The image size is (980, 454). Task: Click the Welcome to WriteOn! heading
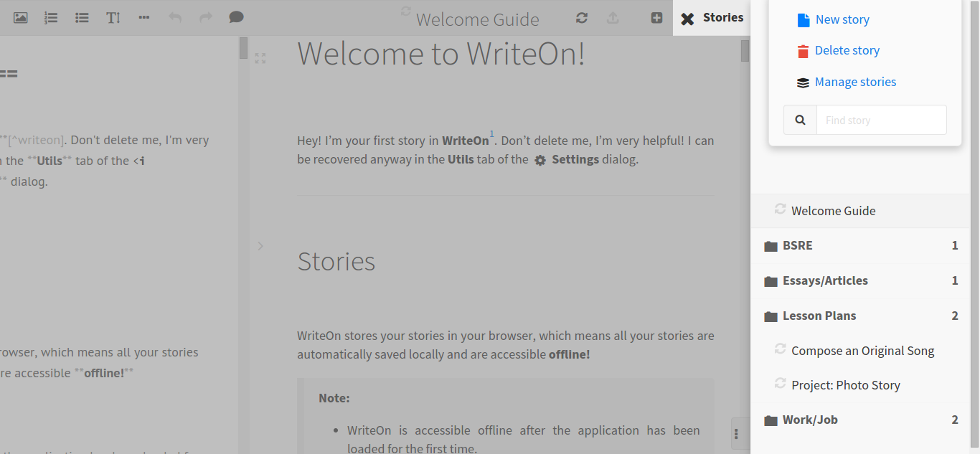click(x=440, y=54)
